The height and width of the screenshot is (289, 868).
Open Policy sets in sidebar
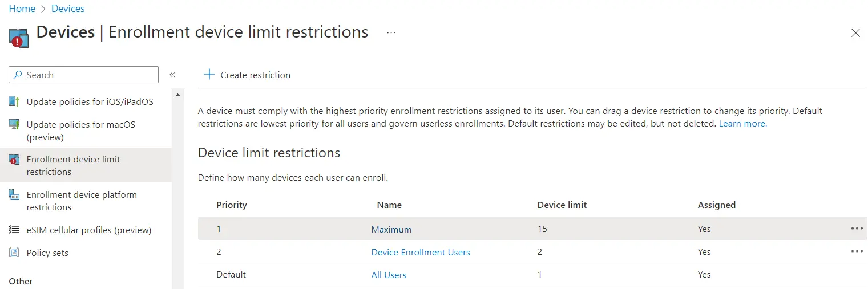47,253
